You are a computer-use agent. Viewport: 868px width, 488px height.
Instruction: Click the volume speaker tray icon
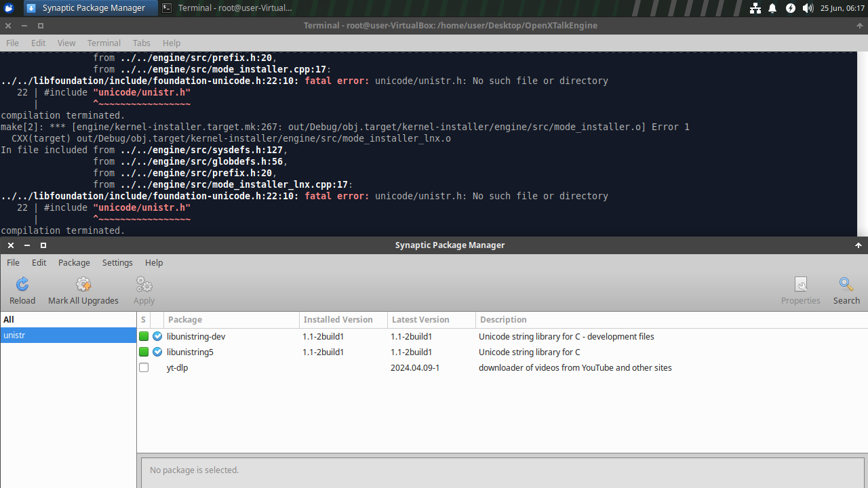click(807, 8)
